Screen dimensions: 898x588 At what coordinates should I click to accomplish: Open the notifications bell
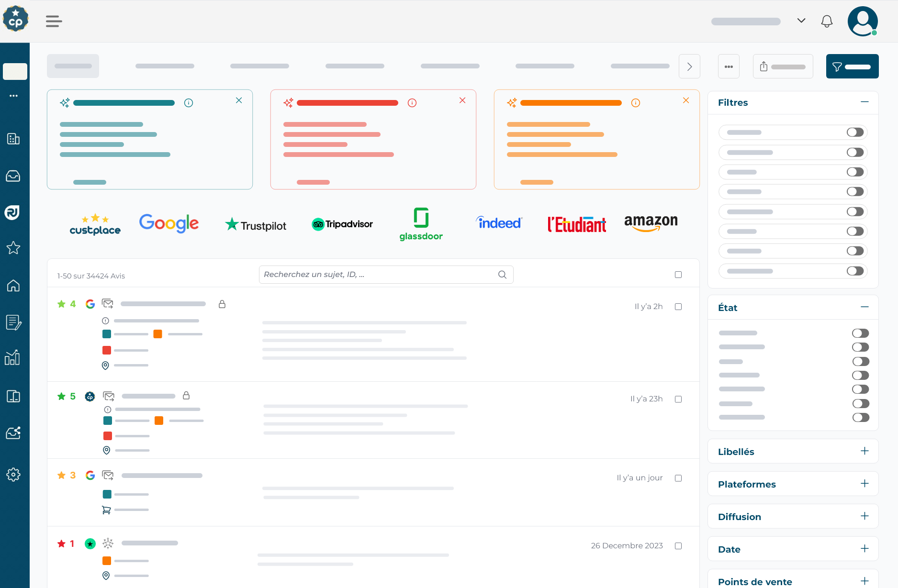click(x=827, y=21)
